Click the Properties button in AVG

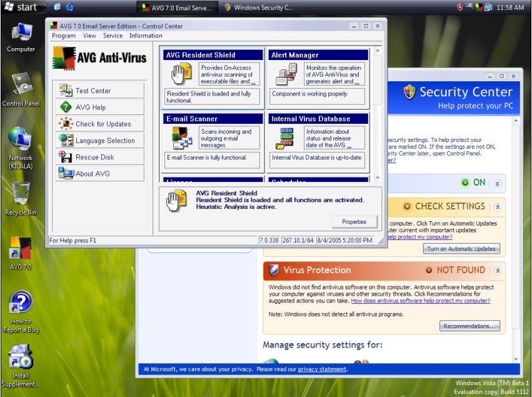[354, 221]
